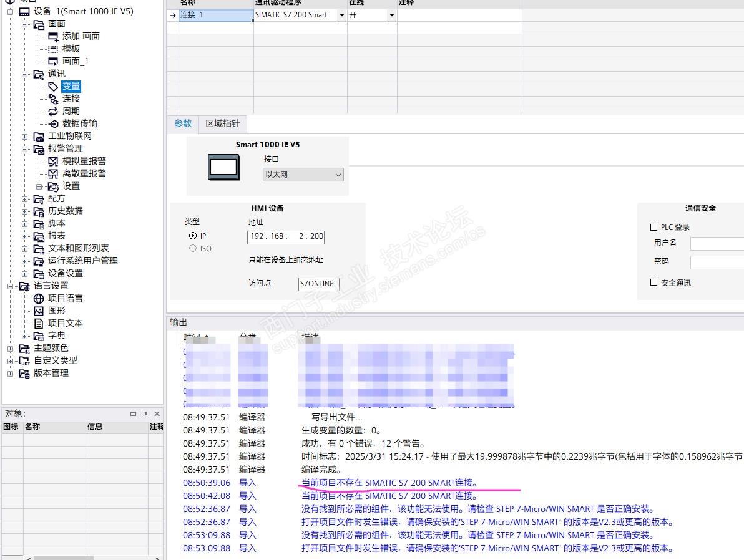
Task: Click the 配方 recipe folder icon
Action: point(39,199)
